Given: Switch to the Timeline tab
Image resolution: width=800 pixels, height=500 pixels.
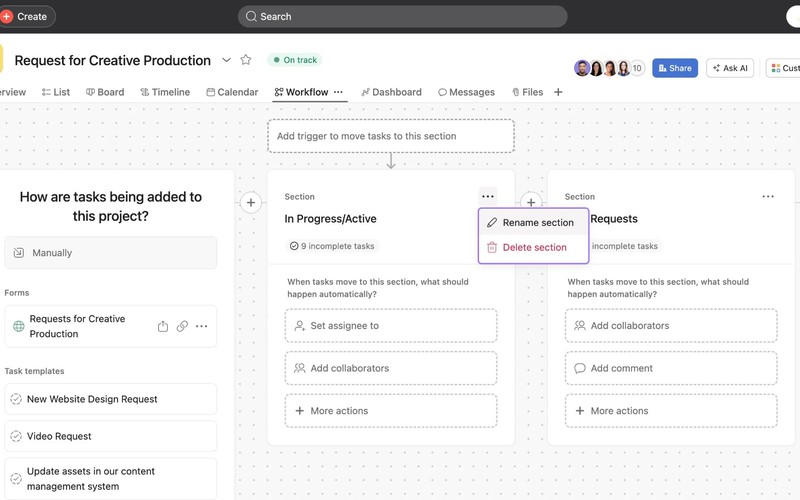Looking at the screenshot, I should pos(165,92).
